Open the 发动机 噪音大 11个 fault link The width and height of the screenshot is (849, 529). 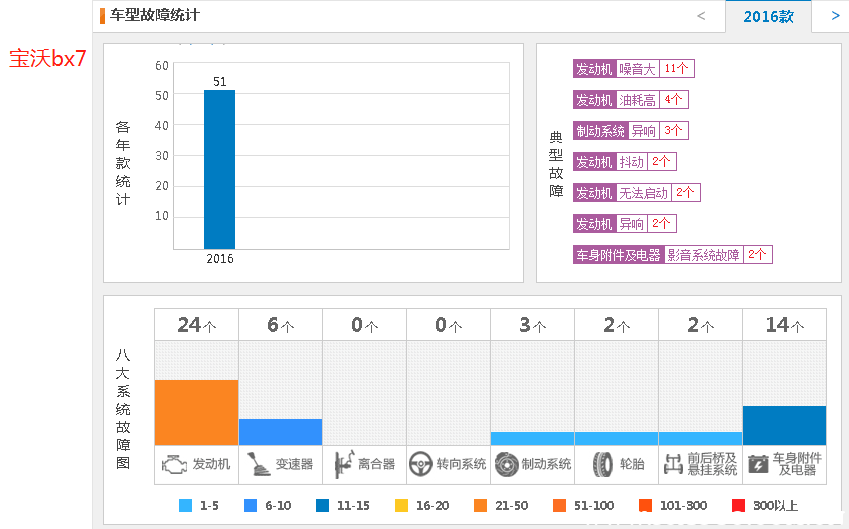tap(633, 69)
